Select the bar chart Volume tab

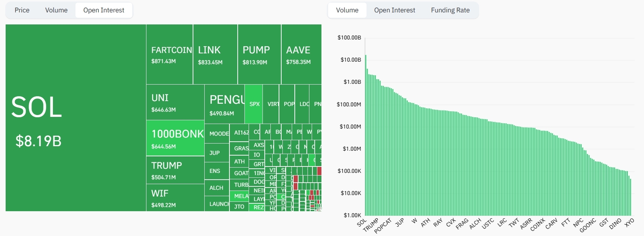click(x=347, y=10)
